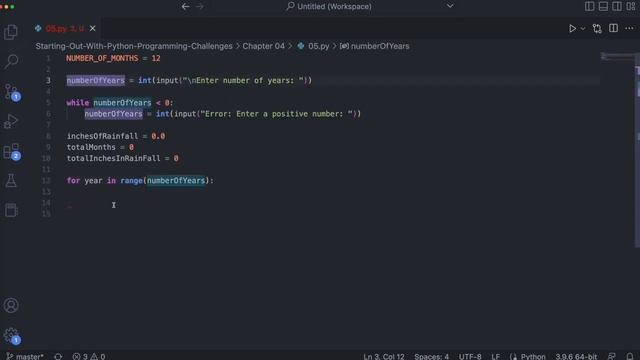This screenshot has width=640, height=360.
Task: Click totalInchesInRainFall on line 10
Action: pos(113,158)
